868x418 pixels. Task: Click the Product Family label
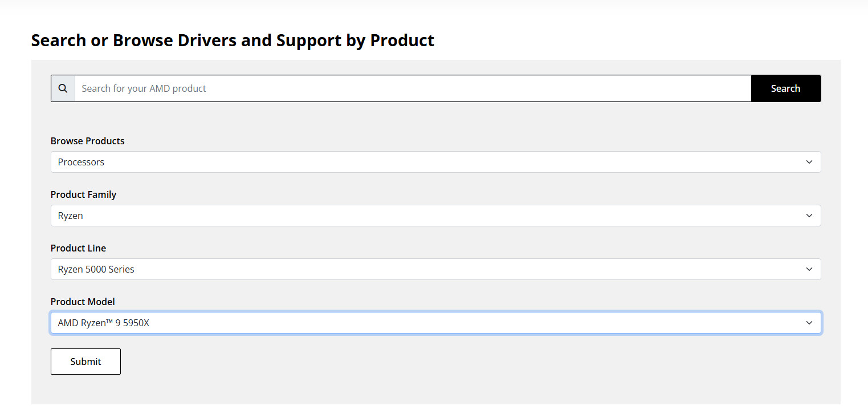click(83, 194)
